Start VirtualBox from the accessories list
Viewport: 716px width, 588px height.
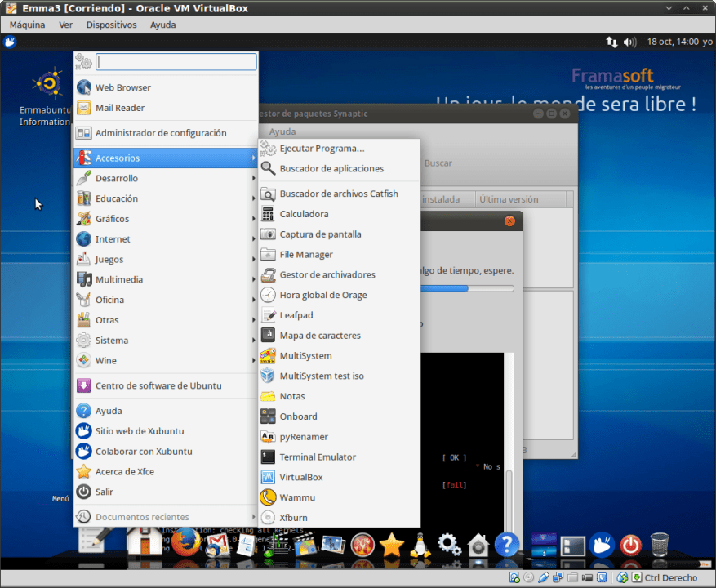tap(300, 477)
